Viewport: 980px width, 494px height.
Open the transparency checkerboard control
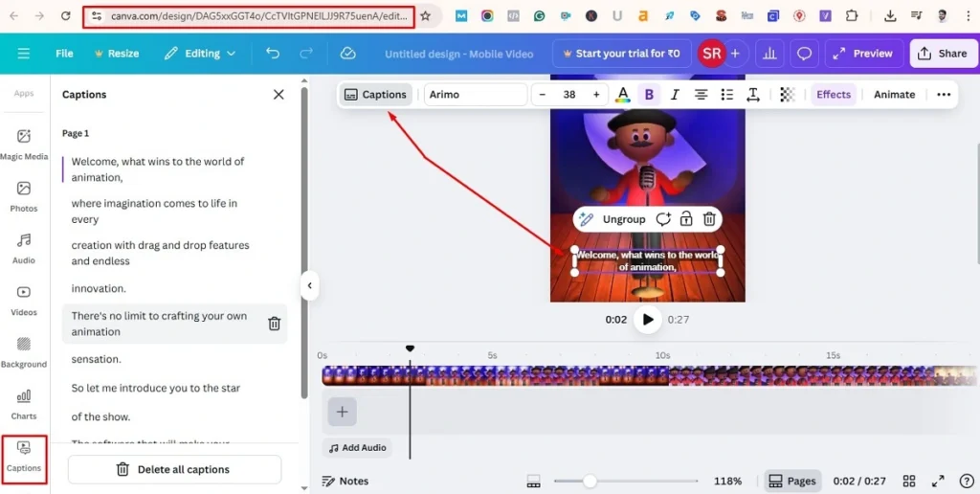pos(788,95)
